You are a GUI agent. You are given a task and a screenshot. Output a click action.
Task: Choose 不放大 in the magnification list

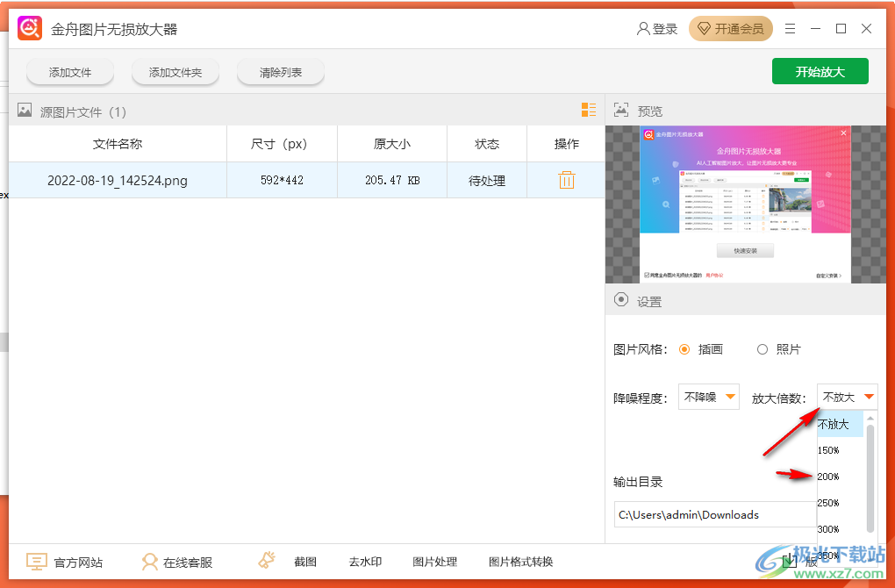click(x=840, y=424)
